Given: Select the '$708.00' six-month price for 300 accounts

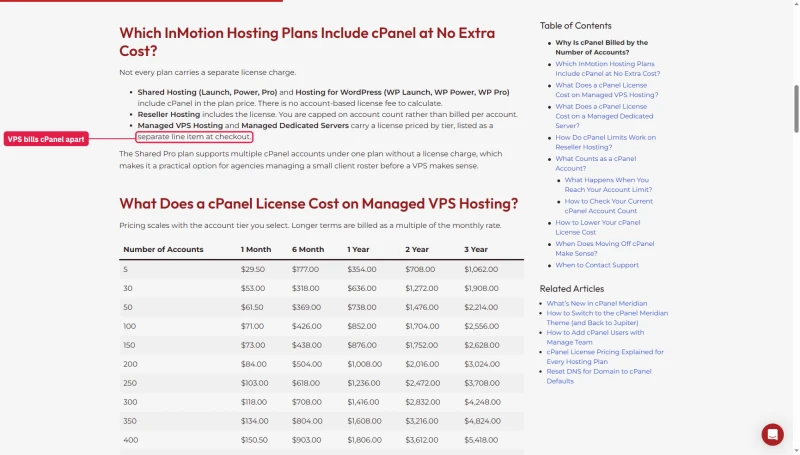Looking at the screenshot, I should (306, 402).
